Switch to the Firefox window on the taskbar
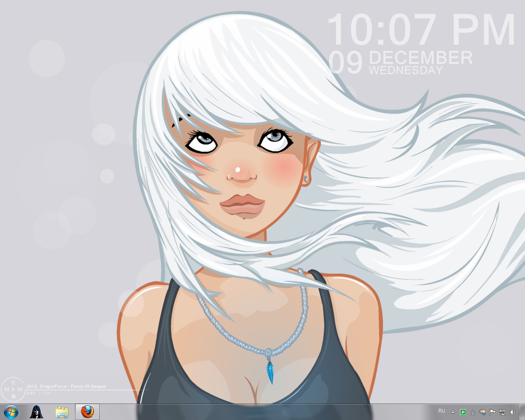525x420 pixels. [x=87, y=412]
